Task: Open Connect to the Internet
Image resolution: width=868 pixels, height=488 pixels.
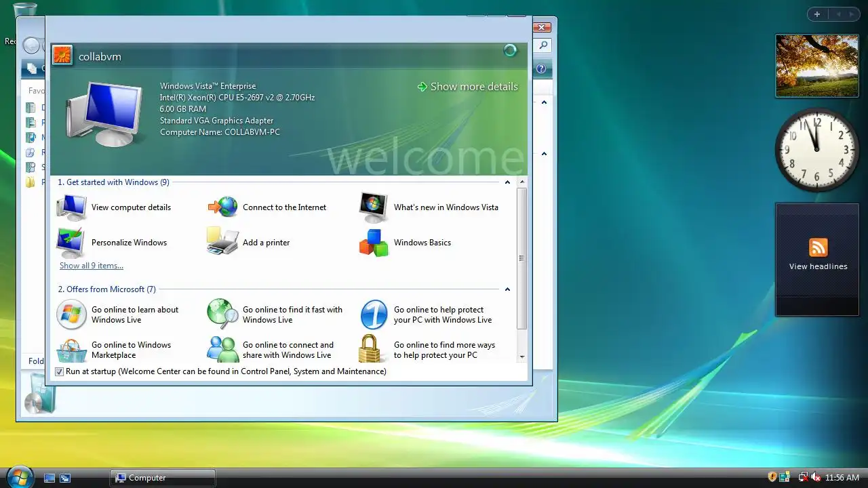Action: pos(267,207)
